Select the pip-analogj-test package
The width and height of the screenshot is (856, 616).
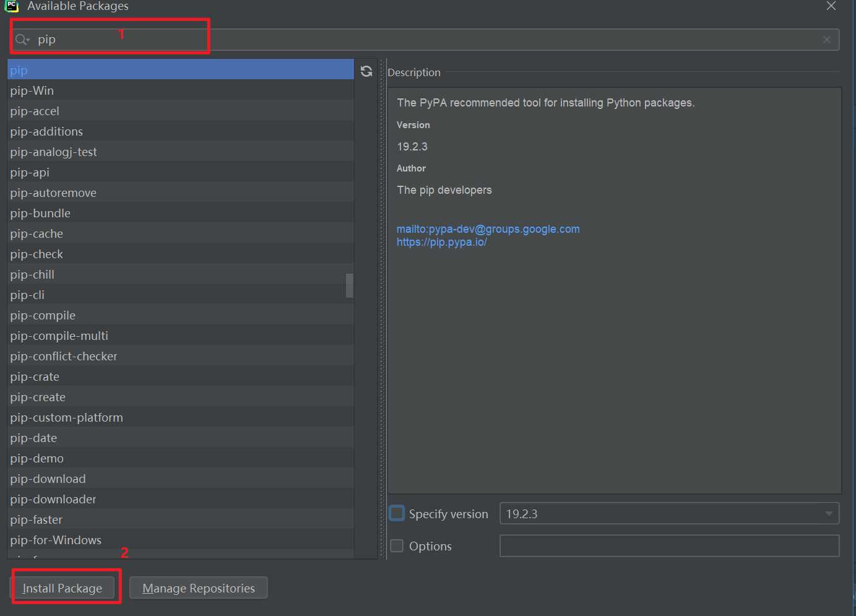click(180, 152)
